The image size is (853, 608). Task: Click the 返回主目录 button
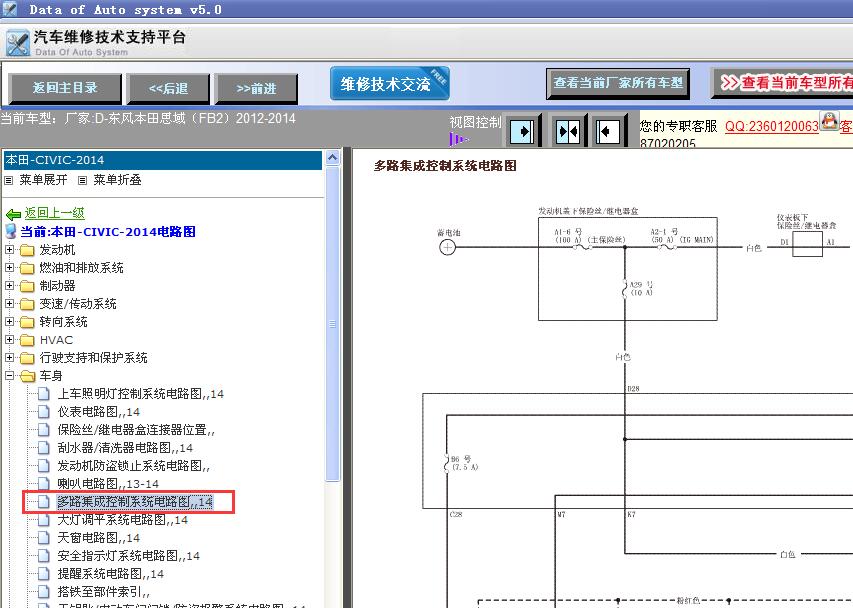[65, 88]
